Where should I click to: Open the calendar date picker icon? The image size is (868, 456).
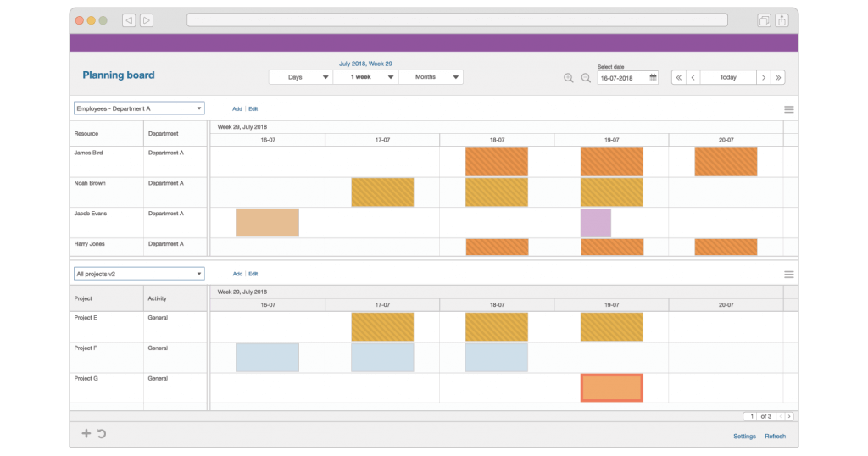654,77
